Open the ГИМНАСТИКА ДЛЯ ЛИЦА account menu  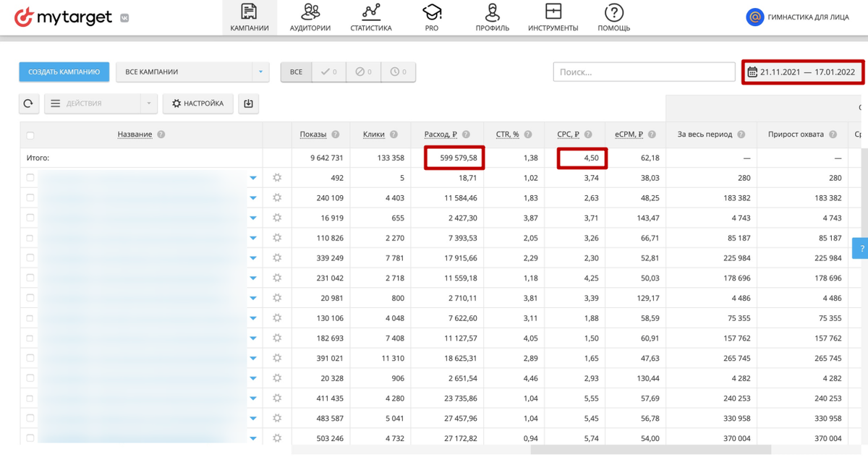[798, 17]
